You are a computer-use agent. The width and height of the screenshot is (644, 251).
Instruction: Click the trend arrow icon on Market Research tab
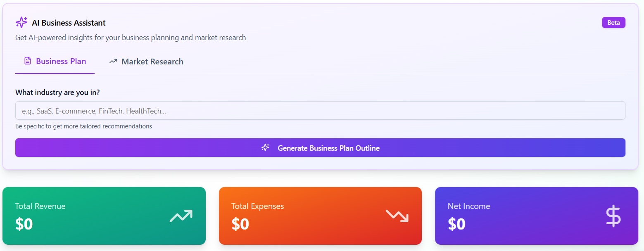113,62
